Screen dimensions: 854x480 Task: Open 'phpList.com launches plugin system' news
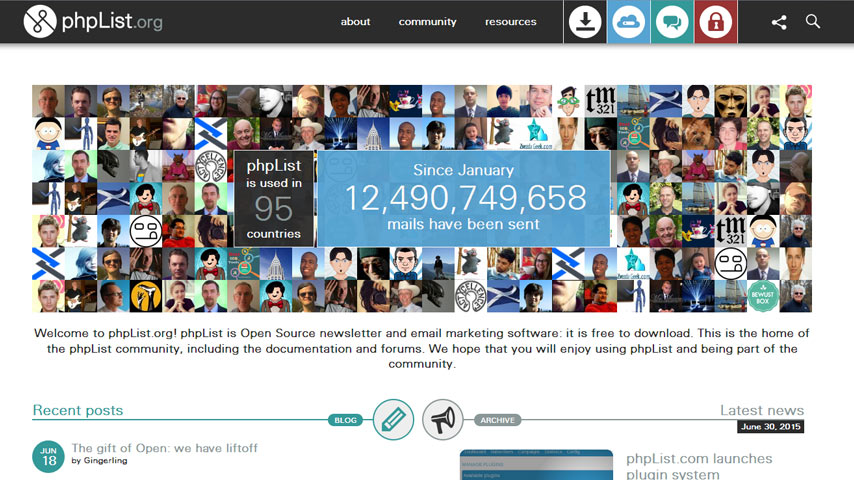click(x=699, y=466)
